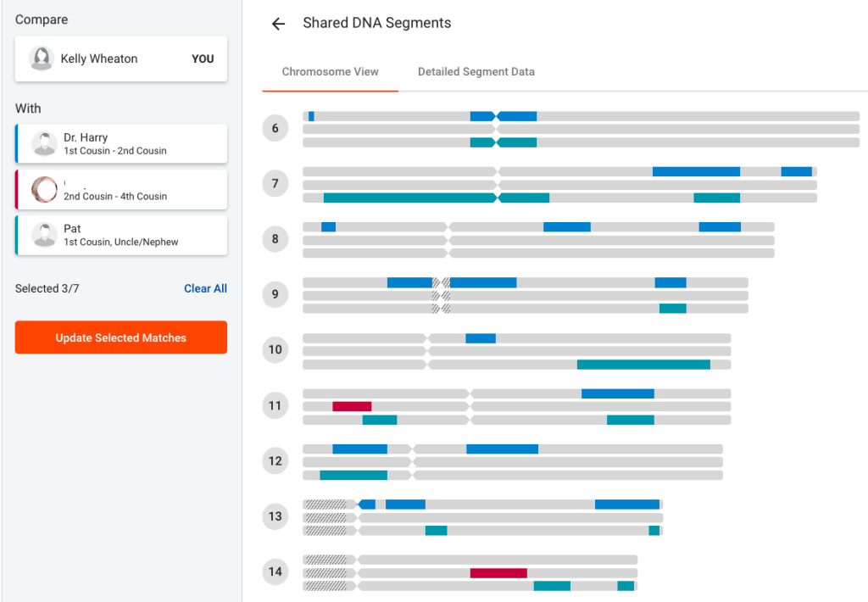Image resolution: width=868 pixels, height=602 pixels.
Task: Select the Chromosome View tab
Action: 330,72
